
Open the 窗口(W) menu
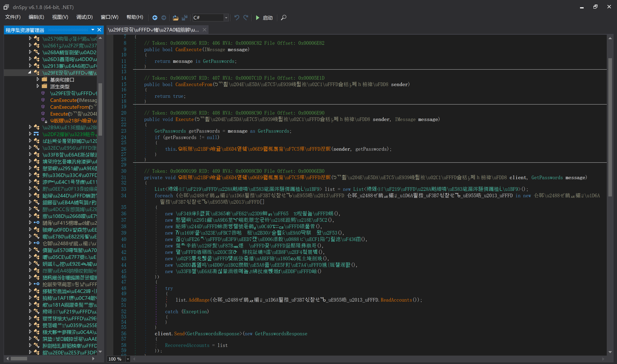click(x=109, y=17)
